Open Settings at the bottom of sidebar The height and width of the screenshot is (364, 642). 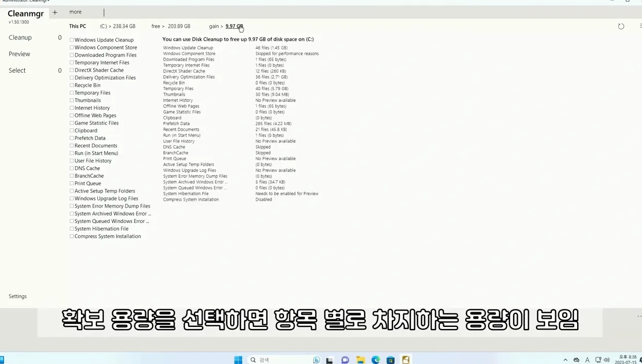[18, 297]
